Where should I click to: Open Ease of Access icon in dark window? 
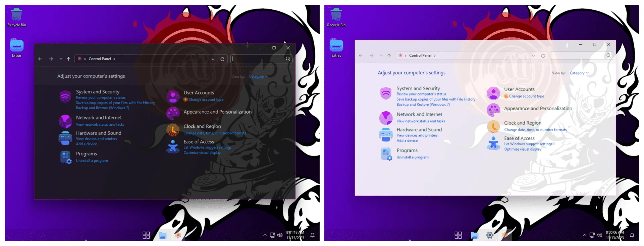pos(173,147)
